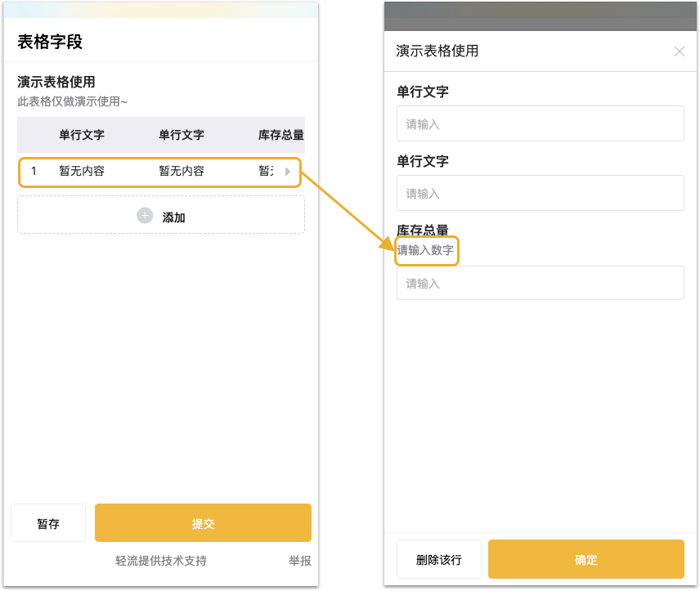Focus the first 单行文字 input field
Screen dimensions: 700x591
541,123
